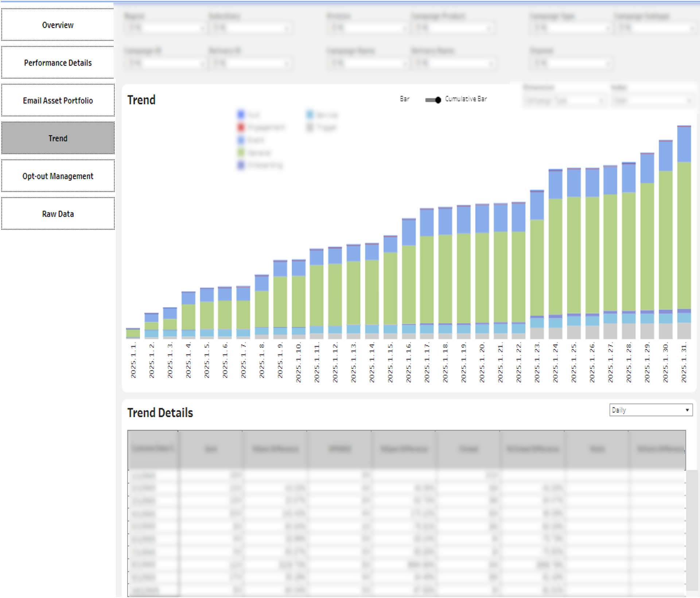Expand the Channel filter dropdown
The image size is (700, 598).
pos(571,63)
